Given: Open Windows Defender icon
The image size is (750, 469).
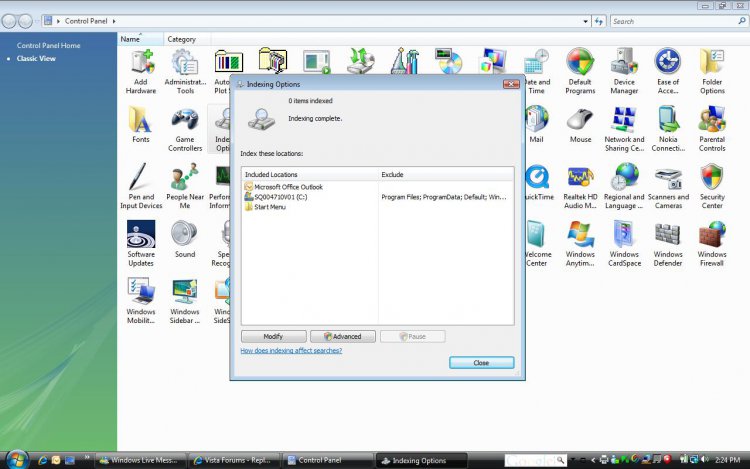Looking at the screenshot, I should click(x=668, y=244).
